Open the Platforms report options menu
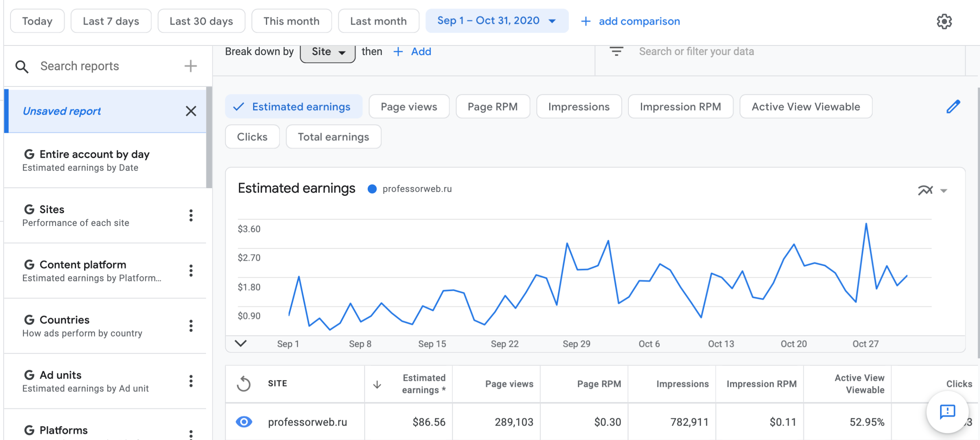This screenshot has width=980, height=440. (191, 434)
